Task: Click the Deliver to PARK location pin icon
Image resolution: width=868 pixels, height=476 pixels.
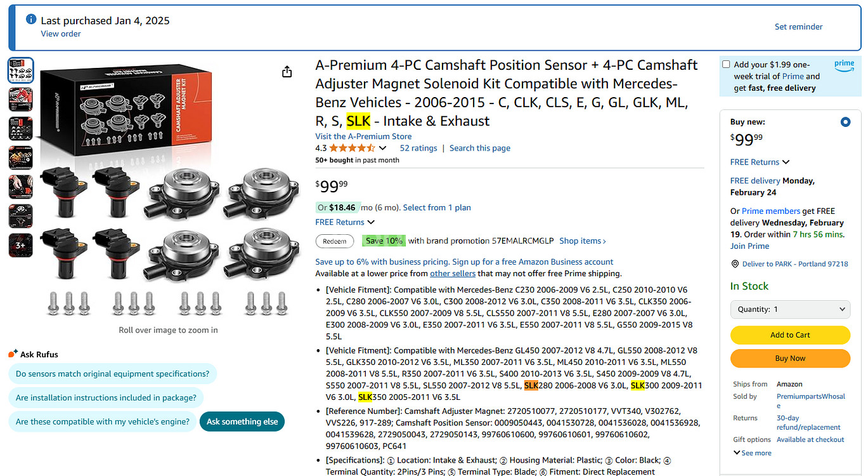Action: point(735,264)
